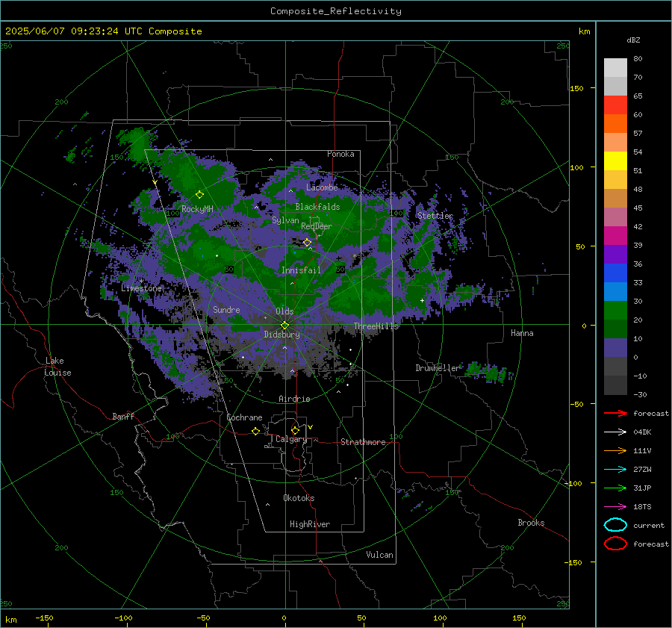The image size is (672, 628).
Task: Click the yellow swatch between 51 and 54 dBZ
Action: click(615, 161)
